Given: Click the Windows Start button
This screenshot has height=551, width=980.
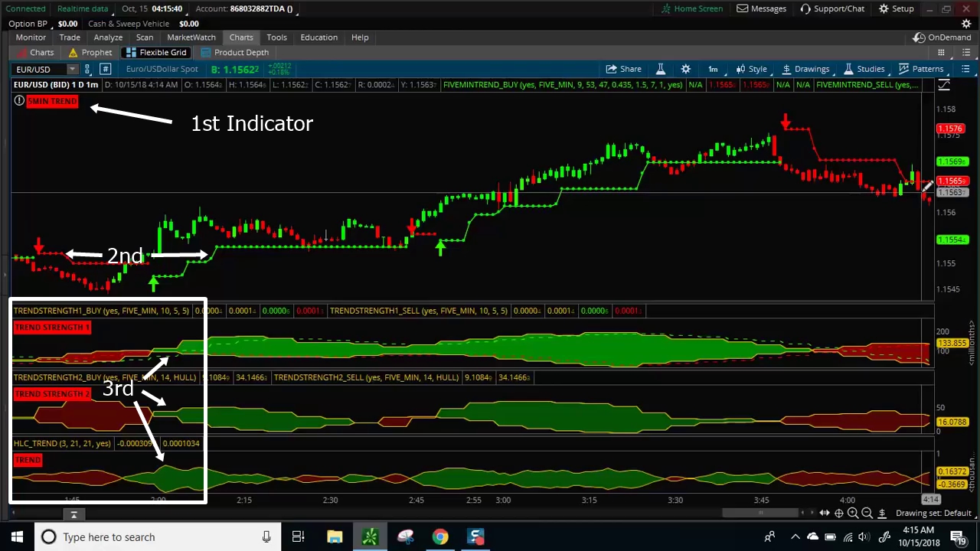Looking at the screenshot, I should 17,537.
